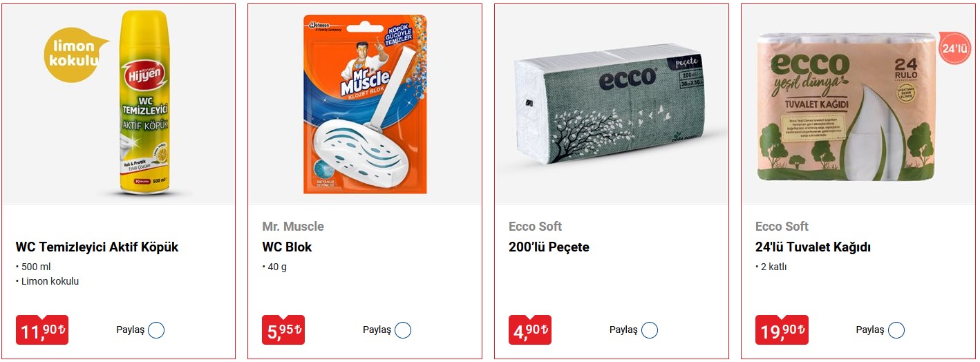
Task: Click the Mr. Muscle brand name text
Action: click(293, 227)
